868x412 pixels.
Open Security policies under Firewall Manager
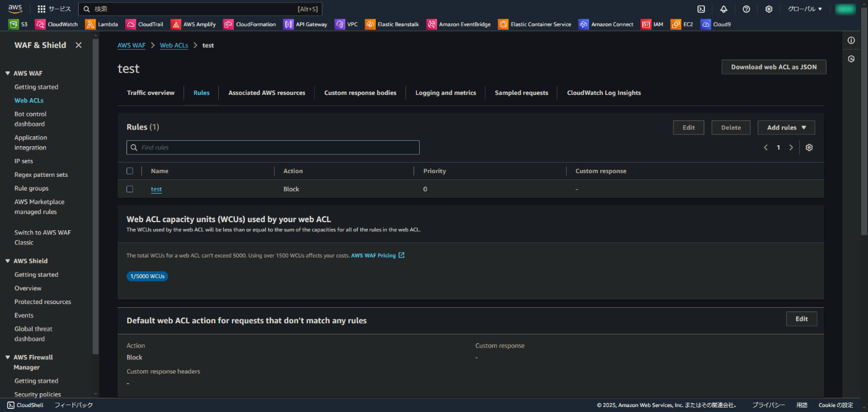38,394
